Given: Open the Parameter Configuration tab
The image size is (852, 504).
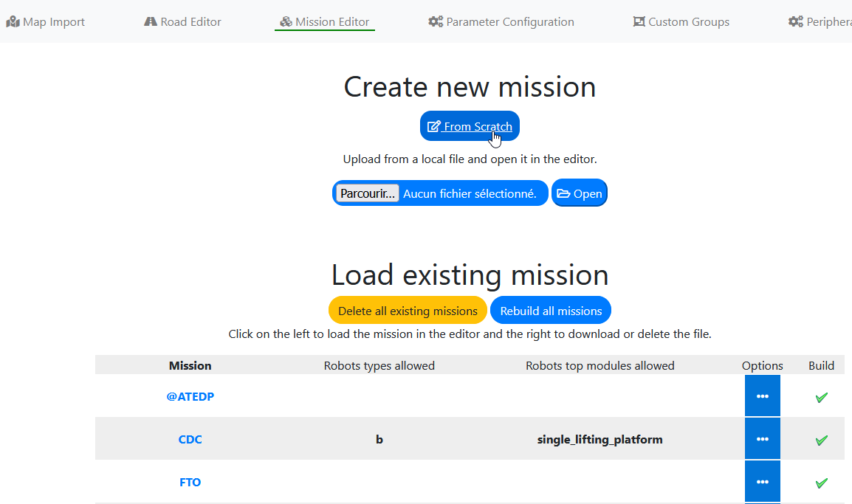Looking at the screenshot, I should pos(501,22).
